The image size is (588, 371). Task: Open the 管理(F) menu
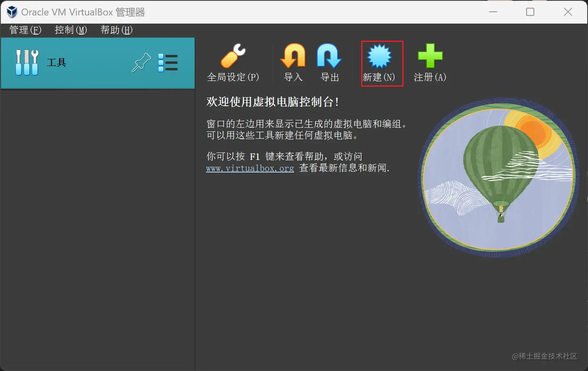[25, 30]
